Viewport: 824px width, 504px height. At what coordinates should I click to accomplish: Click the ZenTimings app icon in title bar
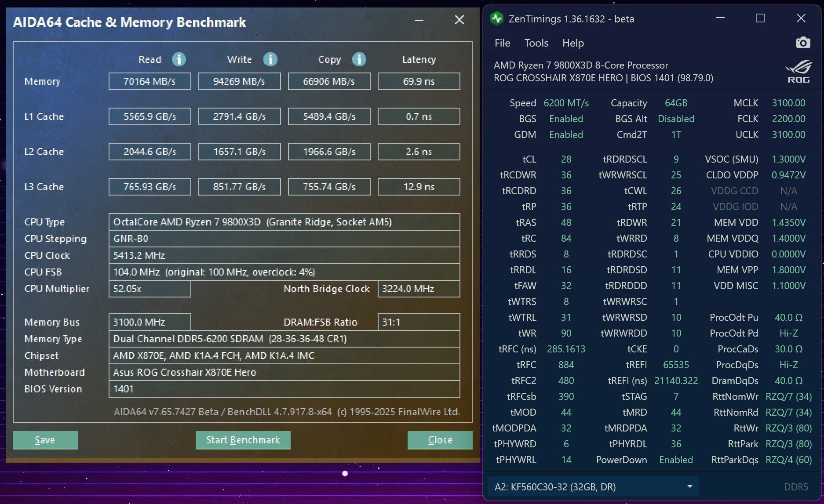pos(497,18)
